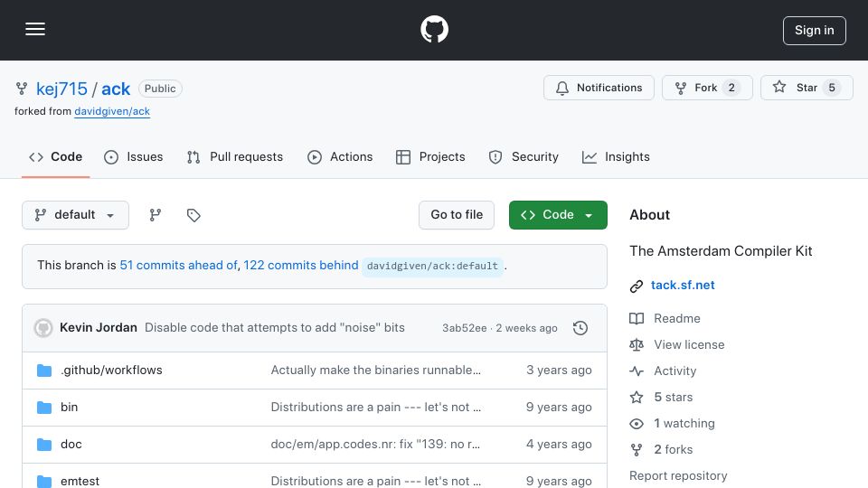Open the .github/workflows folder
The width and height of the screenshot is (868, 488).
(111, 371)
